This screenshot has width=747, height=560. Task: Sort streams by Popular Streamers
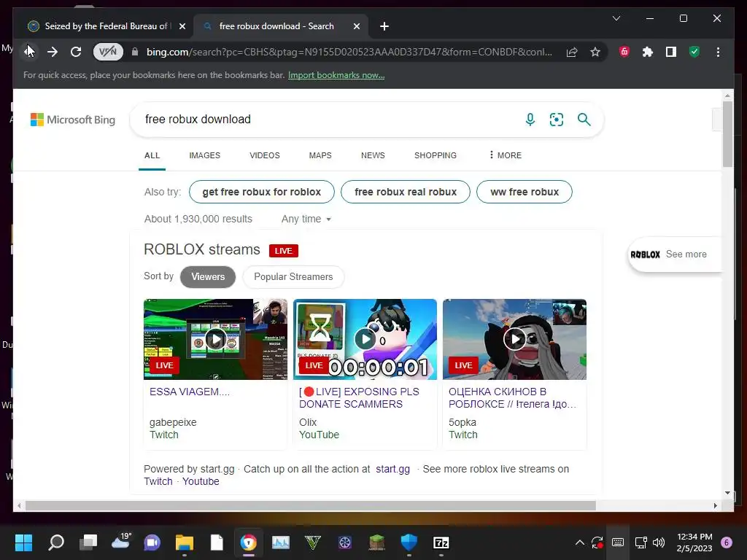click(293, 276)
